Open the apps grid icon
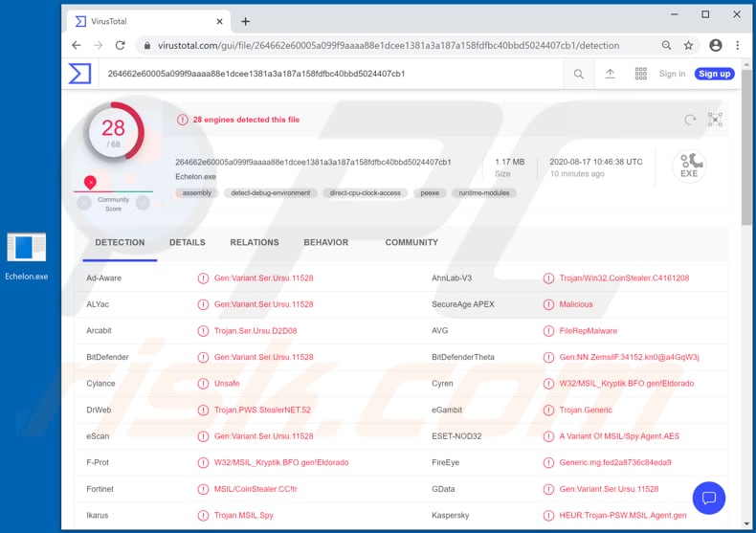 click(640, 74)
